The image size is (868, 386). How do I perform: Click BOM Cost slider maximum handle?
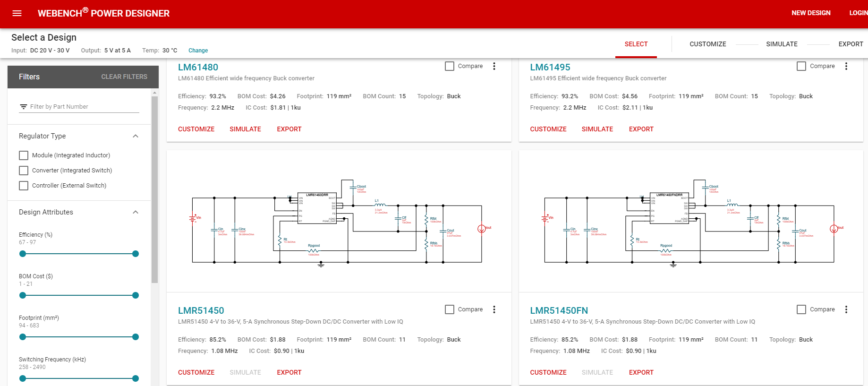[x=136, y=295]
